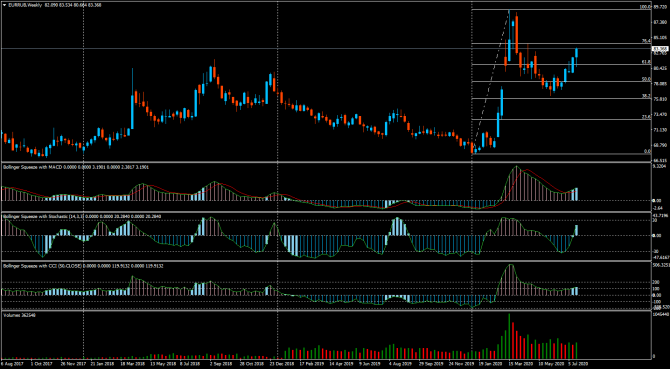Screen dimensions: 670x369
Task: Click the 6 Aug 2017 date on time axis
Action: click(9, 365)
